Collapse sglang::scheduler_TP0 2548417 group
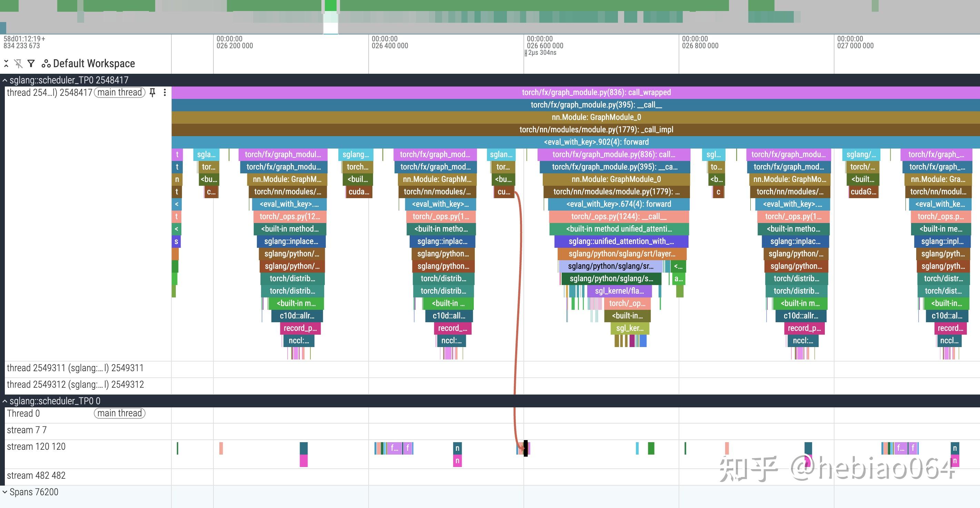 point(5,80)
